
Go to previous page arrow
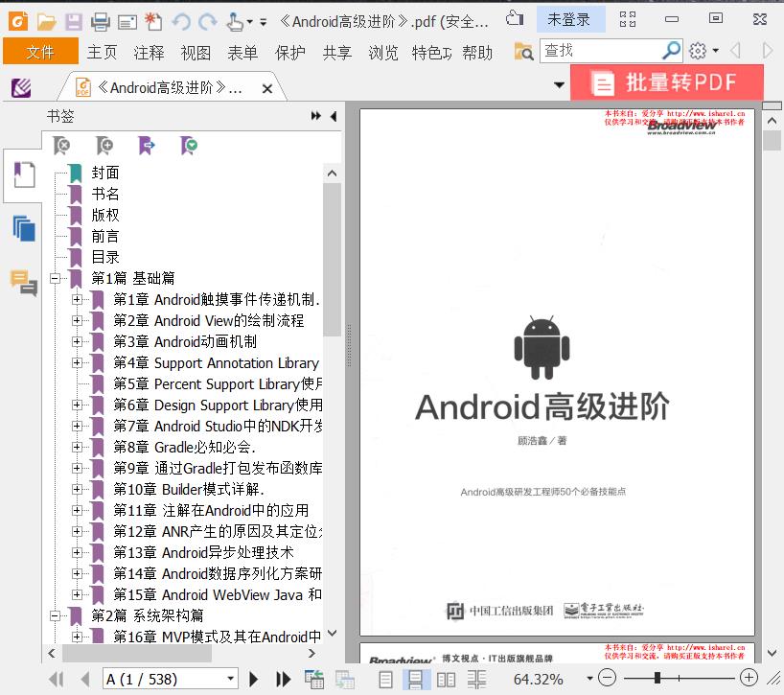pyautogui.click(x=85, y=679)
